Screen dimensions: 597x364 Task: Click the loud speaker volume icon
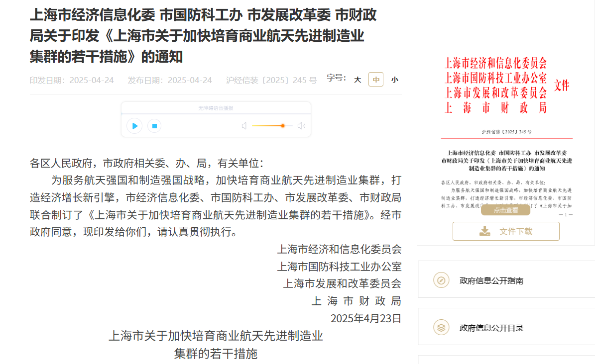click(301, 126)
